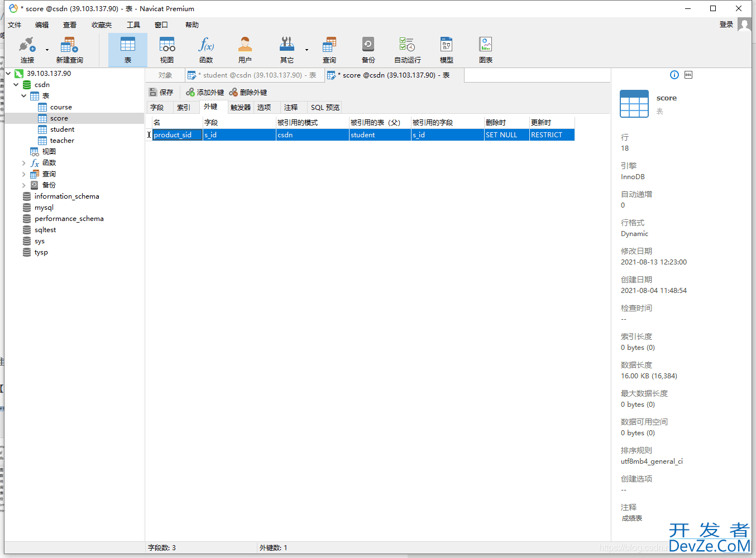The image size is (756, 558).
Task: Click the large score table icon
Action: [634, 104]
